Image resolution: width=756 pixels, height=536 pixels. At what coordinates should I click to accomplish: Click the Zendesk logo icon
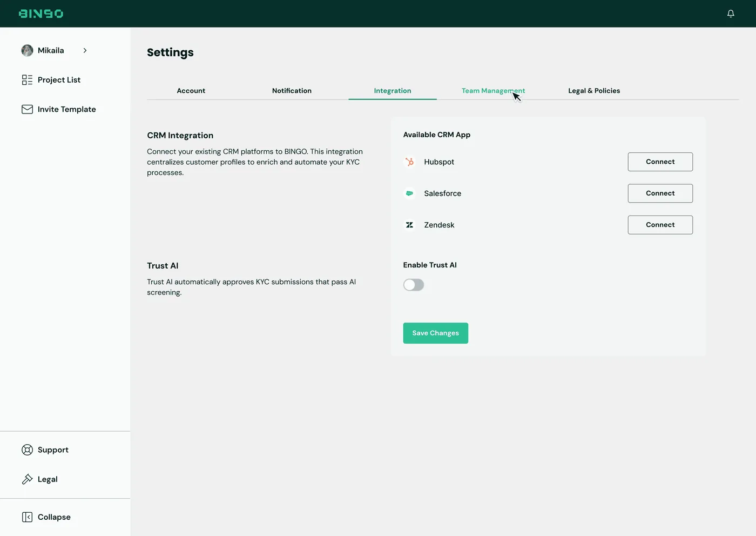coord(410,225)
